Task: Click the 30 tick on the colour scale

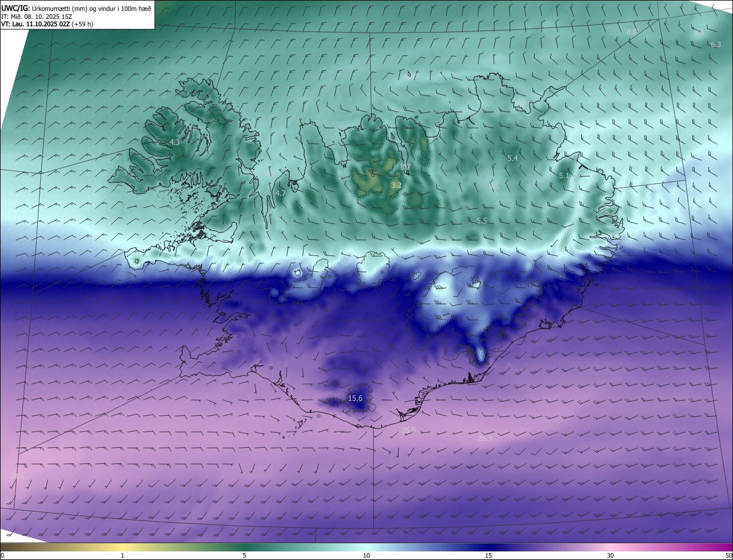Action: pos(610,555)
